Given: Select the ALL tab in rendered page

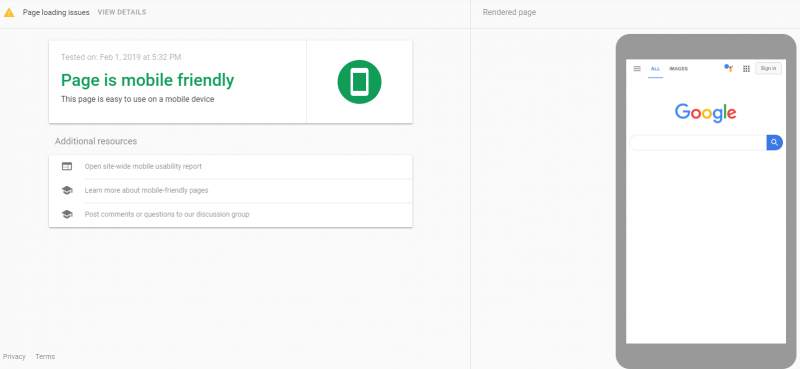Looking at the screenshot, I should 655,69.
